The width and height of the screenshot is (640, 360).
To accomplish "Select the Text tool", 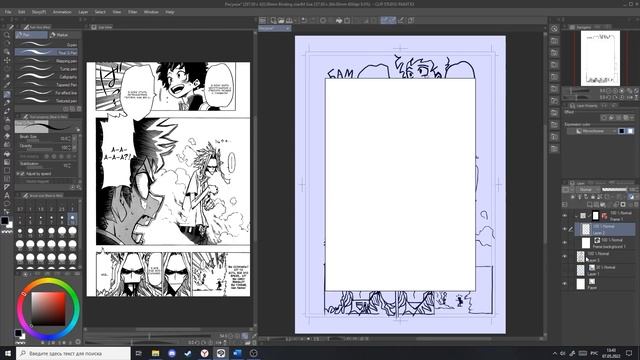I will click(7, 196).
